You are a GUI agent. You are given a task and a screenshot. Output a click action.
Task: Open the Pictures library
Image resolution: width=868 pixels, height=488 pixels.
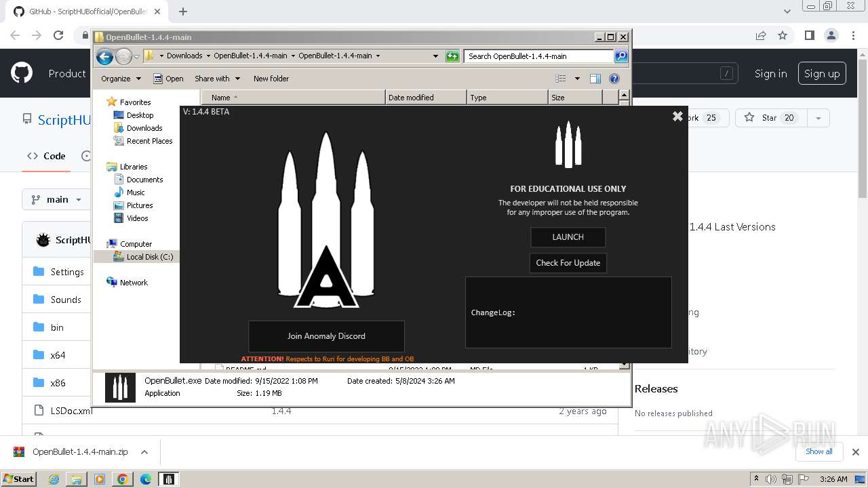[140, 205]
